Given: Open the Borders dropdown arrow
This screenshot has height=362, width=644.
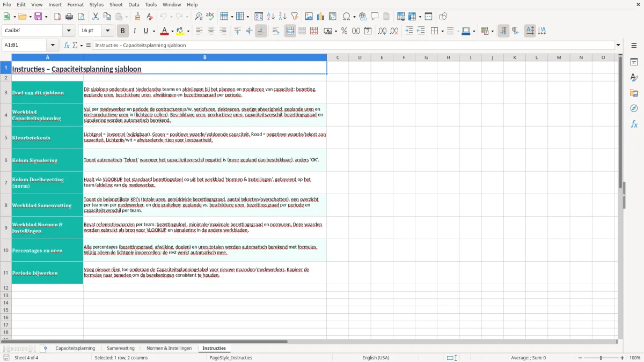Looking at the screenshot, I should (442, 31).
